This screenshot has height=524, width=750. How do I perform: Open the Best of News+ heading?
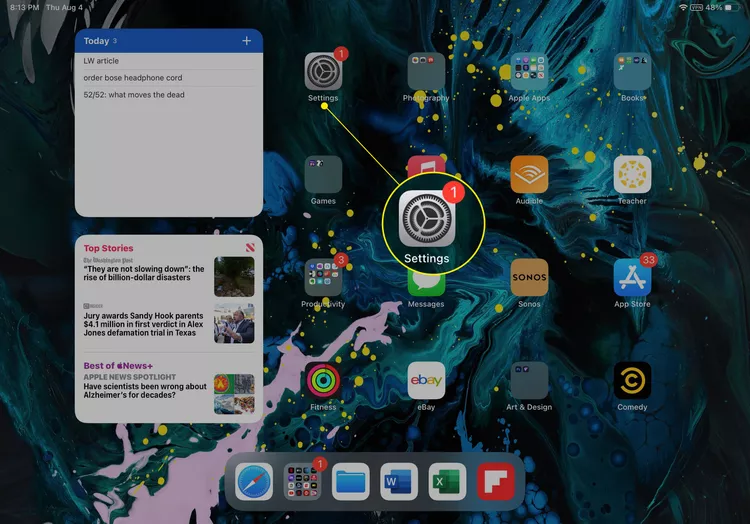click(118, 366)
